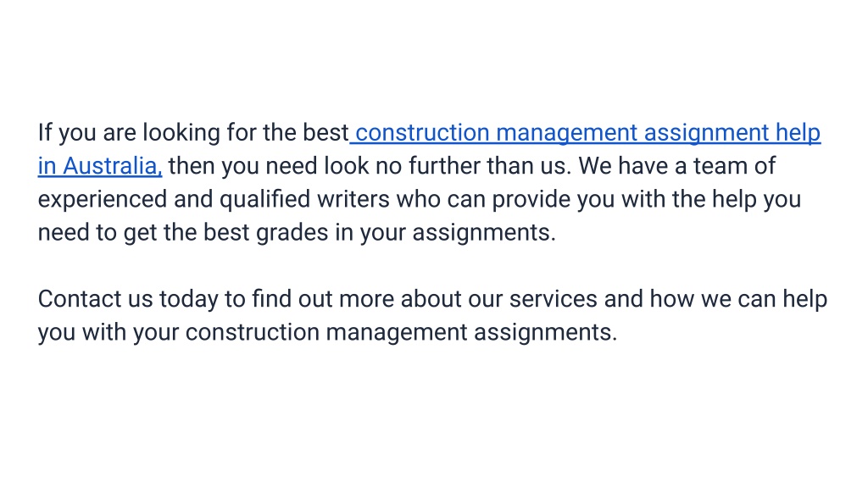Click 'find out more' in second paragraph
The image size is (868, 488).
click(323, 299)
